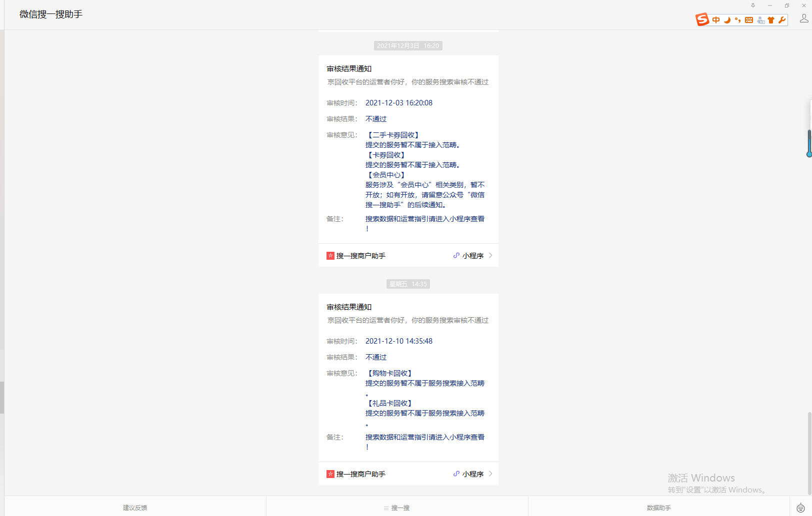Toggle Chinese punctuation mode icon

(737, 20)
